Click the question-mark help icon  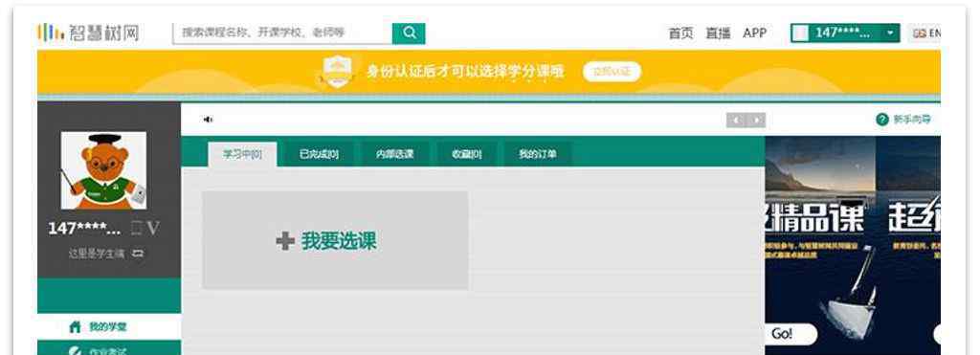(881, 120)
